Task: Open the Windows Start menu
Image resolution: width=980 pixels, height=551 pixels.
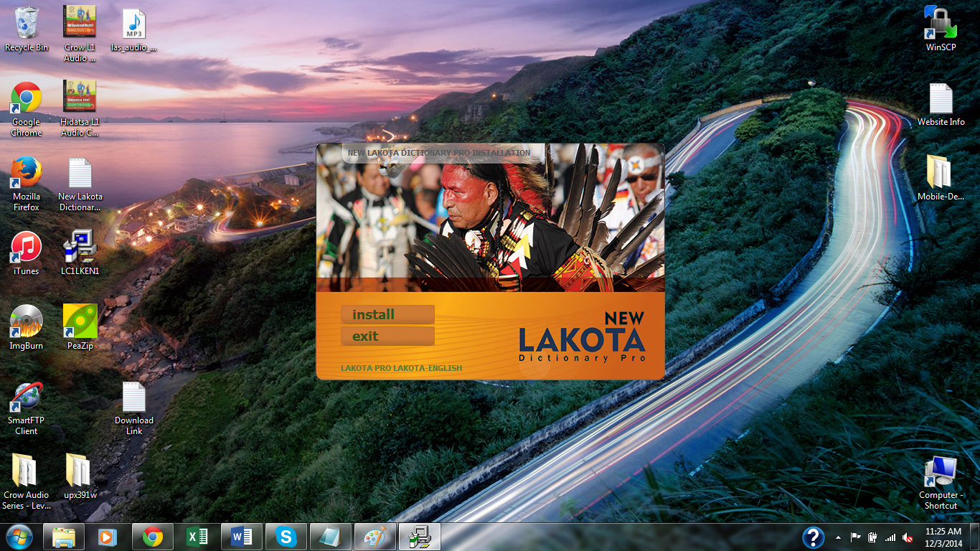Action: click(19, 537)
